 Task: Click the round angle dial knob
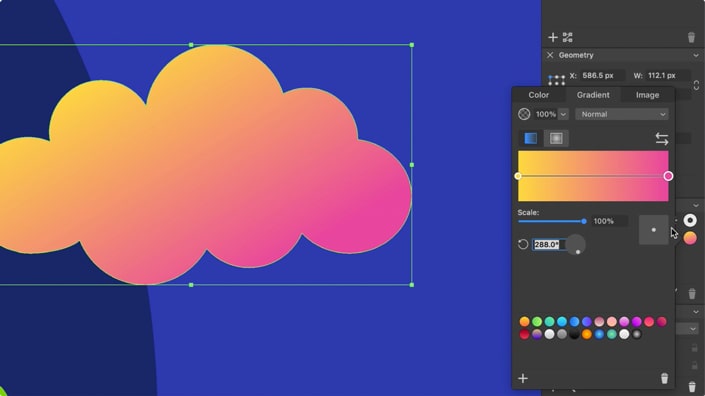click(x=575, y=245)
